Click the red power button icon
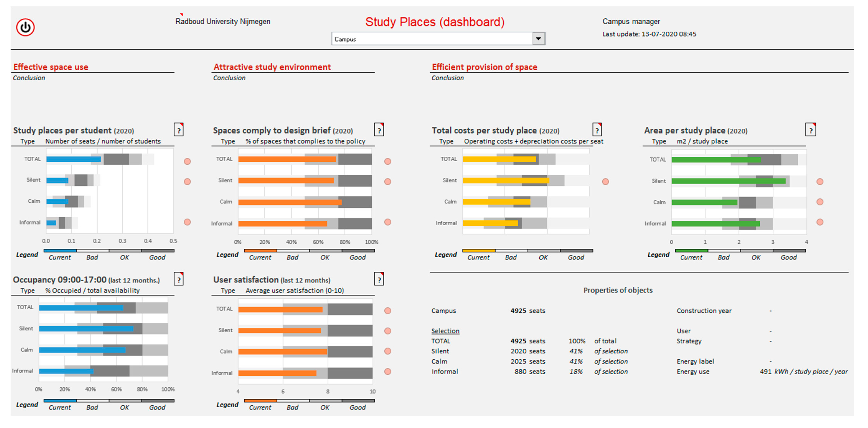 tap(25, 27)
